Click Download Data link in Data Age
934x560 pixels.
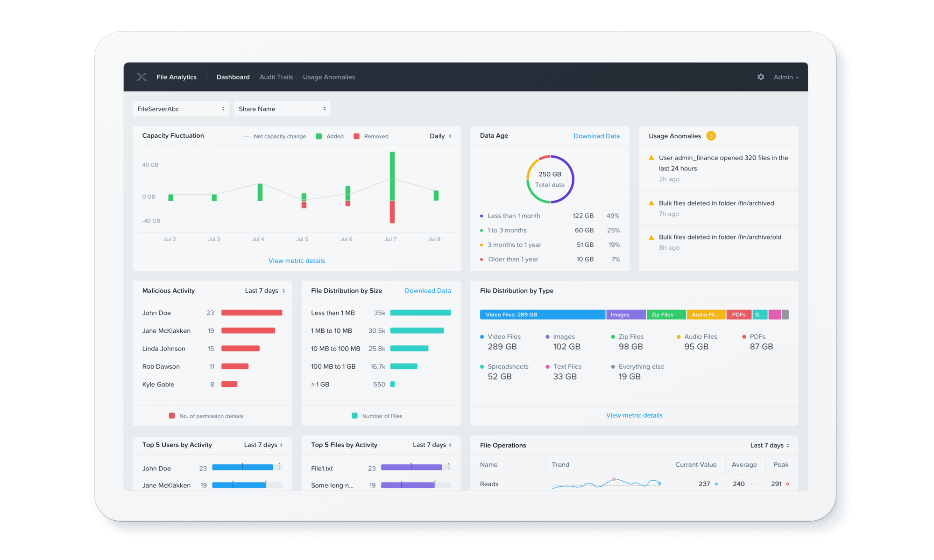click(596, 136)
